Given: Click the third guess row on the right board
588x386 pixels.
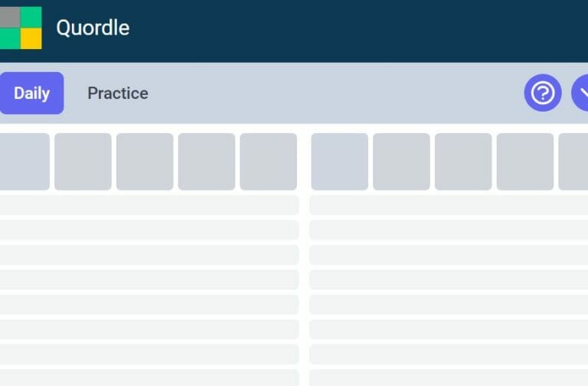Looking at the screenshot, I should pos(449,230).
